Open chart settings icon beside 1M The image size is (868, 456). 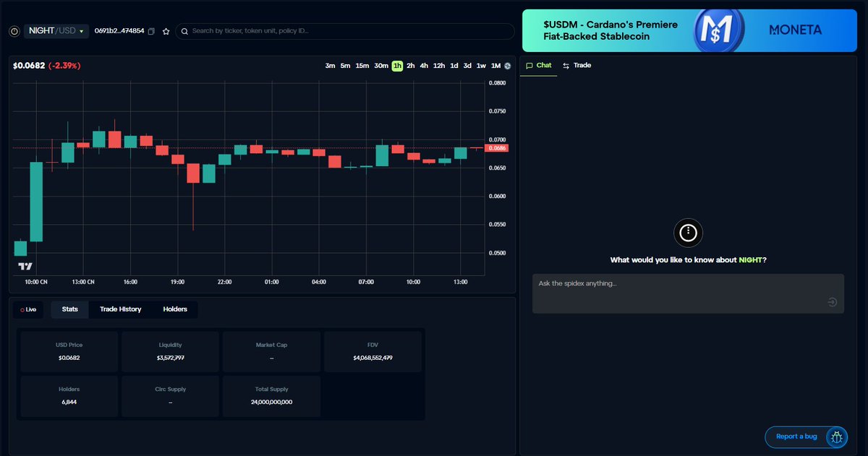tap(508, 66)
